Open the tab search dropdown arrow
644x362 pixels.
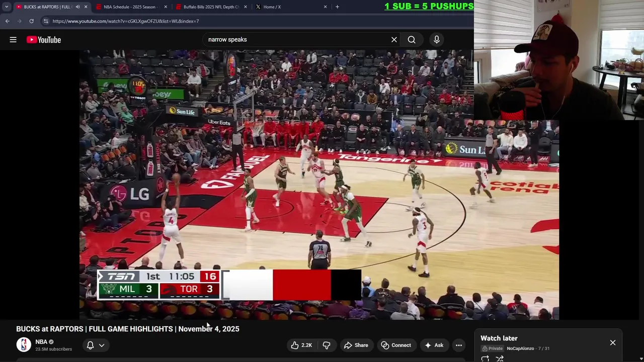tap(7, 7)
